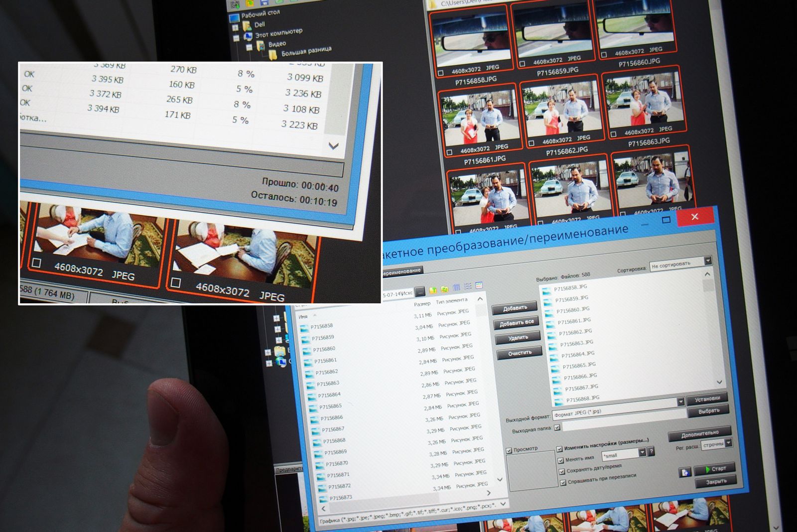This screenshot has width=797, height=532.
Task: Sort source files by Имя column
Action: point(303,317)
